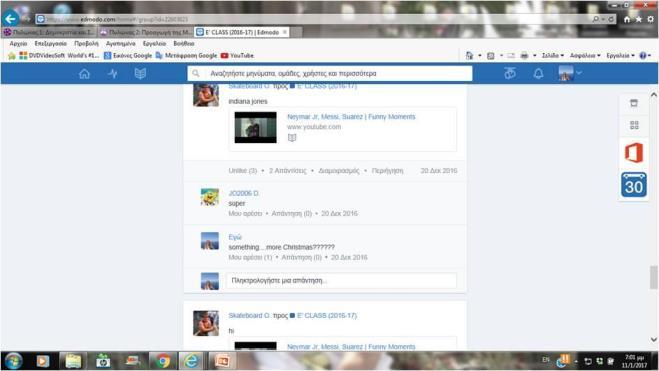
Task: Click the video thumbnail in indiana jones post
Action: click(256, 127)
